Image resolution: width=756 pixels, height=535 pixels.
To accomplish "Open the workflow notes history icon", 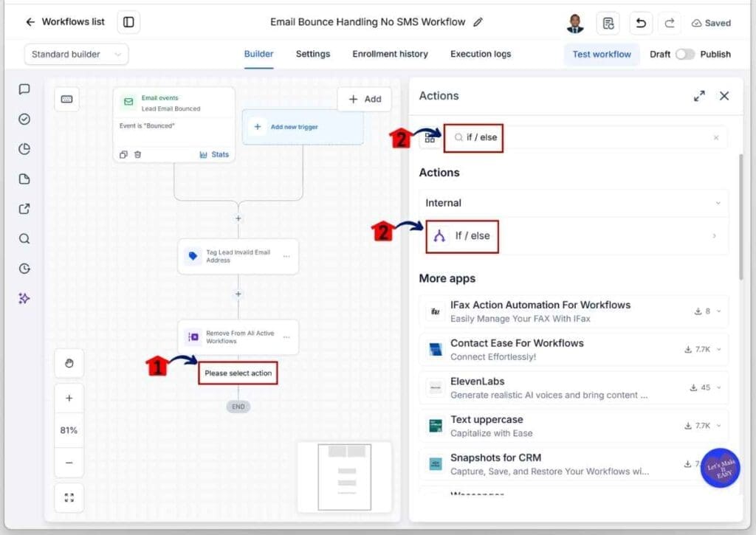I will 608,23.
